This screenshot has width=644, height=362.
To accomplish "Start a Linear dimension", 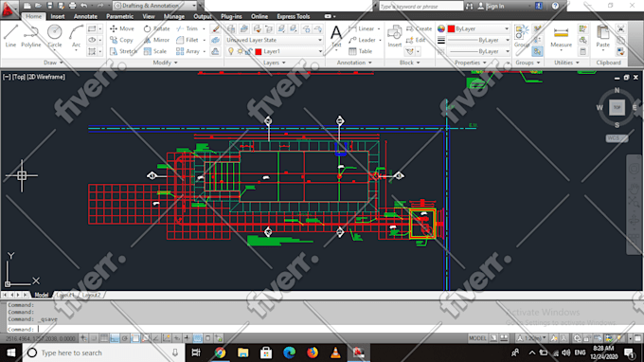I will pos(362,28).
